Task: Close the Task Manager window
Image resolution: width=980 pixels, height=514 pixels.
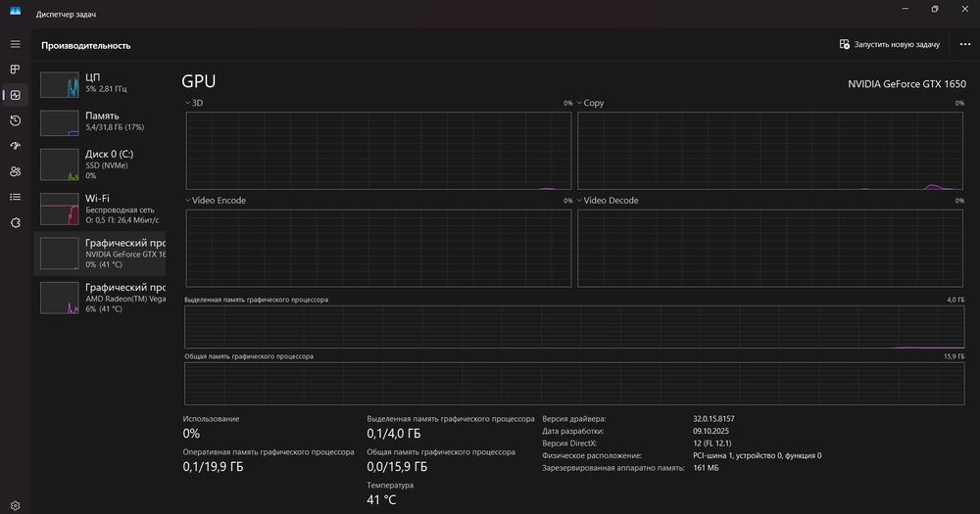Action: pyautogui.click(x=964, y=9)
